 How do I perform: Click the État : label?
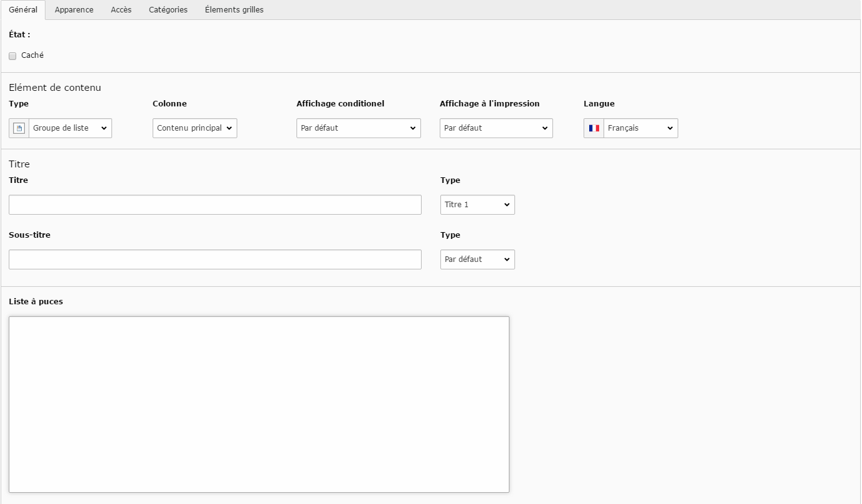[x=20, y=35]
